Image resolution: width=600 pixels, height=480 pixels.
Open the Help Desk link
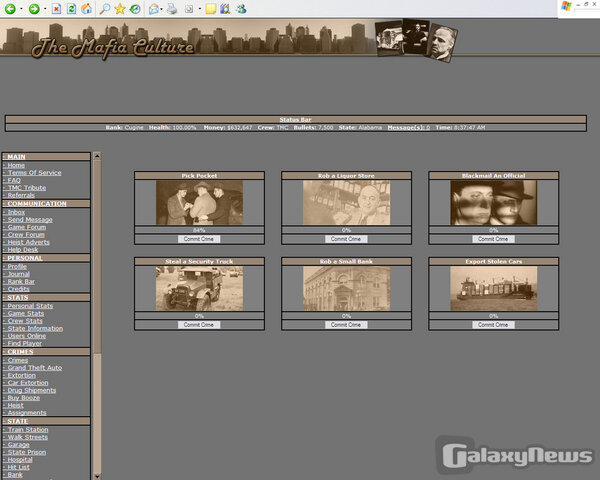[x=23, y=250]
